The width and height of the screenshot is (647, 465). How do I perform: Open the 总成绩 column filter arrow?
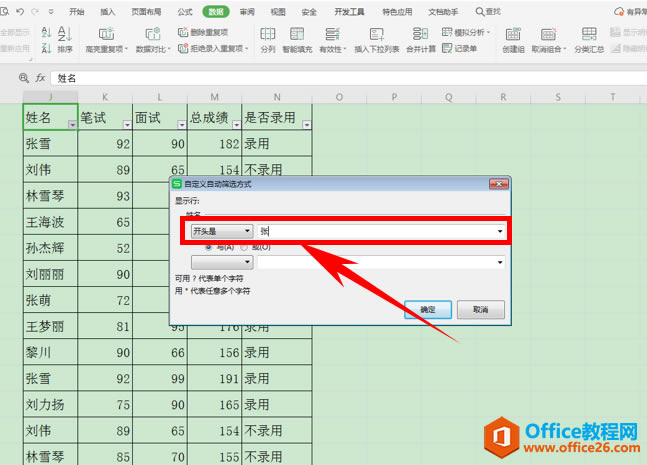(236, 125)
